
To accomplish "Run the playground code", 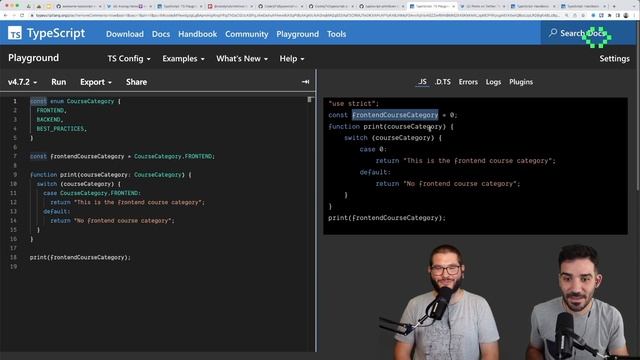I will [58, 82].
